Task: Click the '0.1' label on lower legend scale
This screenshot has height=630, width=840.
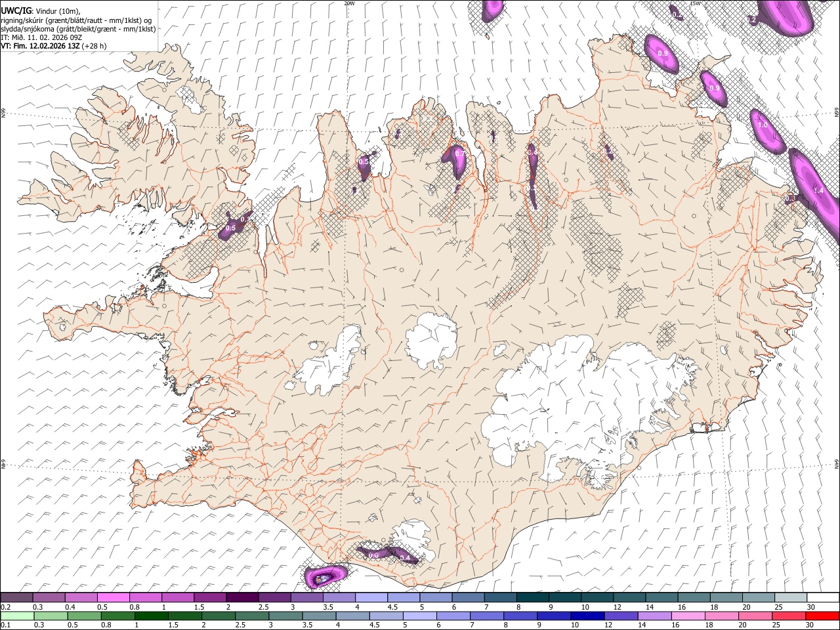Action: 5,625
